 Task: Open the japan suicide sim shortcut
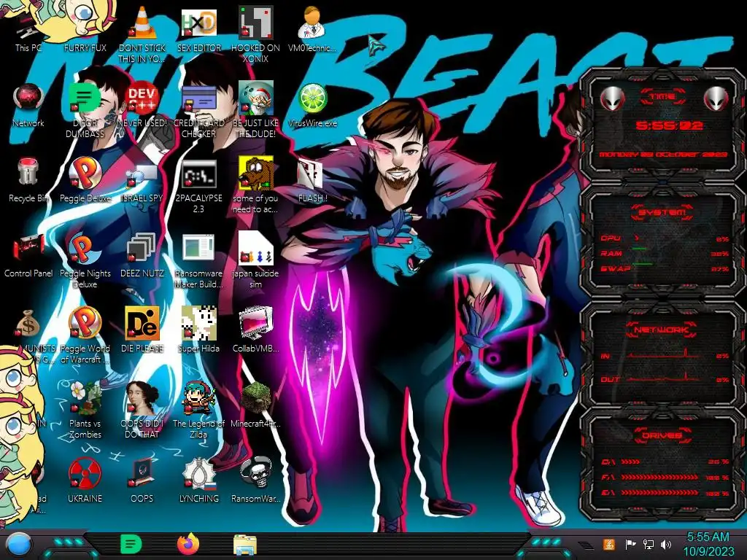256,260
